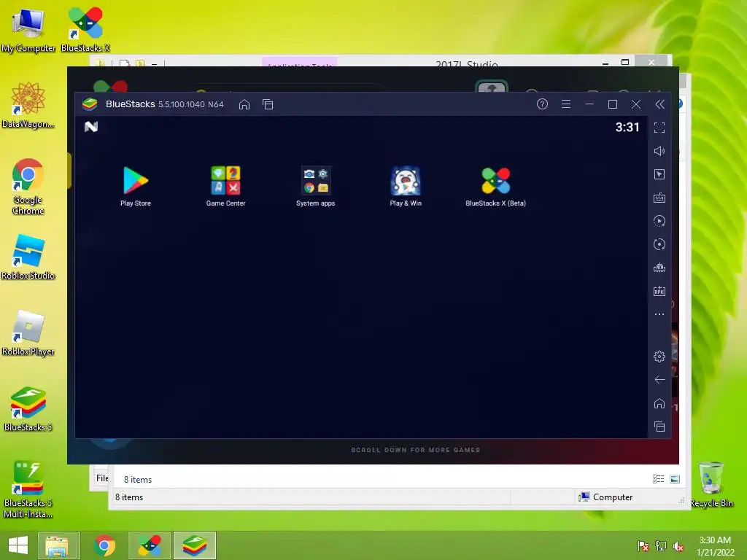Click the volume speaker icon in sidebar
This screenshot has width=747, height=560.
click(x=659, y=151)
